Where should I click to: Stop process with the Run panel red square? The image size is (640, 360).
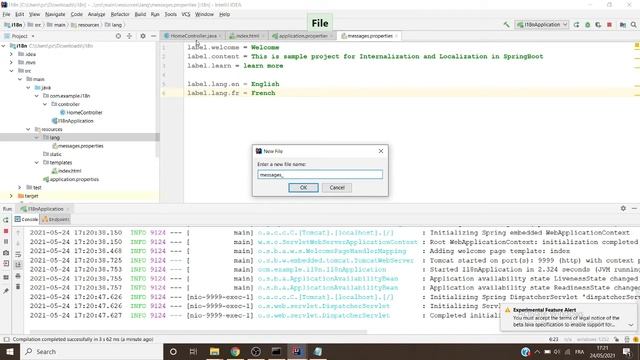[6, 231]
